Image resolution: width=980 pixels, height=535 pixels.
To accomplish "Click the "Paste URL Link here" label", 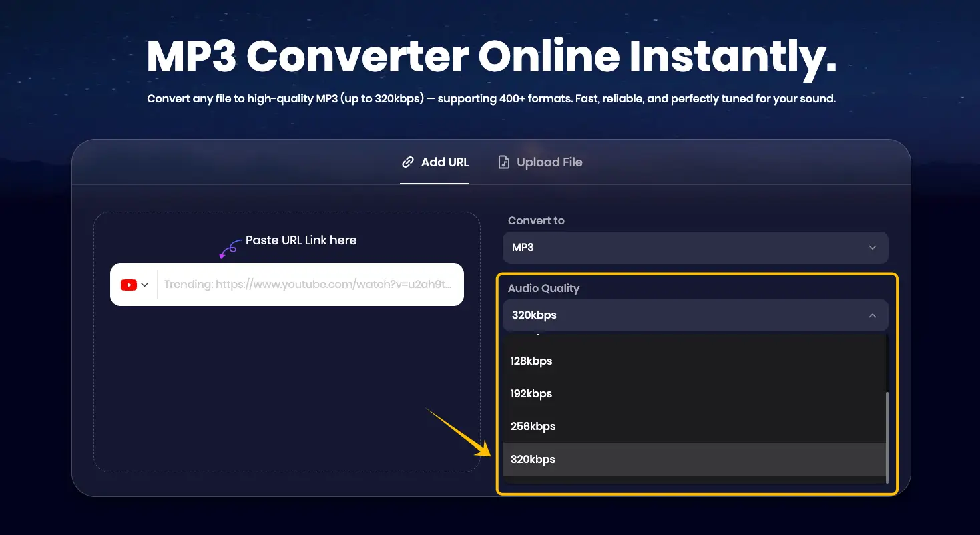I will tap(301, 240).
